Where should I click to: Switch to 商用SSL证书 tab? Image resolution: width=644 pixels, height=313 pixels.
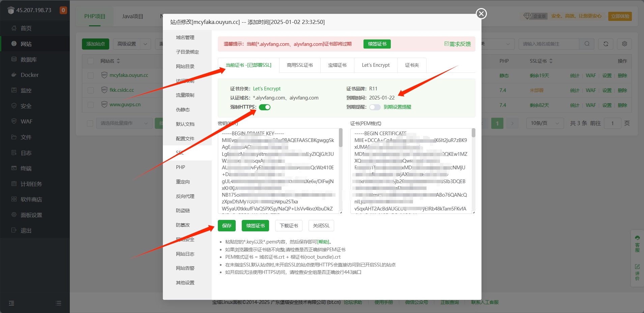click(300, 65)
